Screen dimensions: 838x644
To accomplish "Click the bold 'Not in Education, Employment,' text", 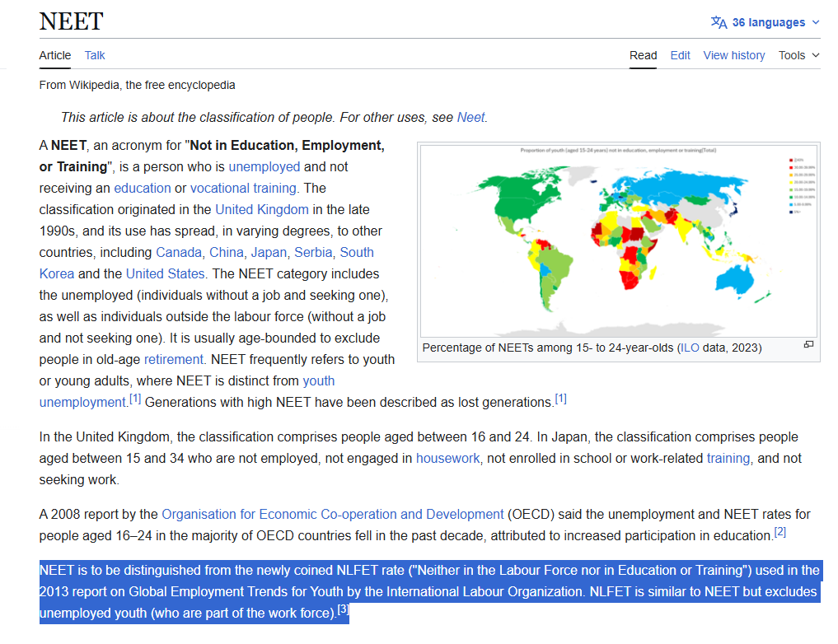I will 288,146.
